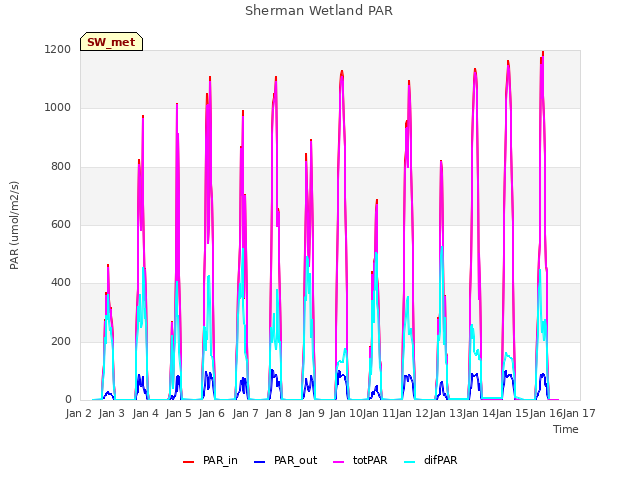This screenshot has height=480, width=640.
Task: Click the low Jan 3 peak near 460
Action: click(108, 266)
